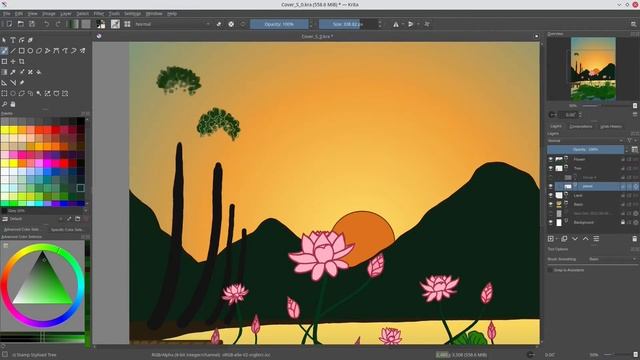Click the Save document toolbar icon

[x=32, y=24]
